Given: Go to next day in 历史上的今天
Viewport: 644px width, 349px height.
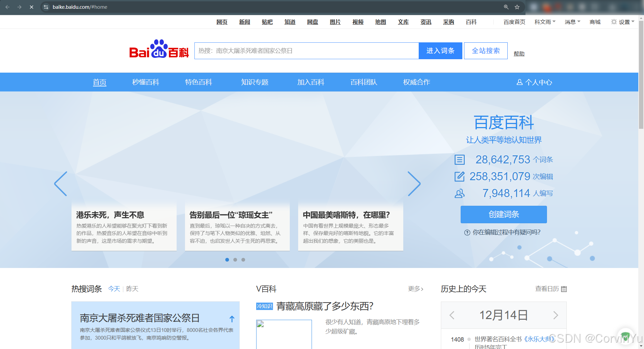Looking at the screenshot, I should pyautogui.click(x=556, y=315).
